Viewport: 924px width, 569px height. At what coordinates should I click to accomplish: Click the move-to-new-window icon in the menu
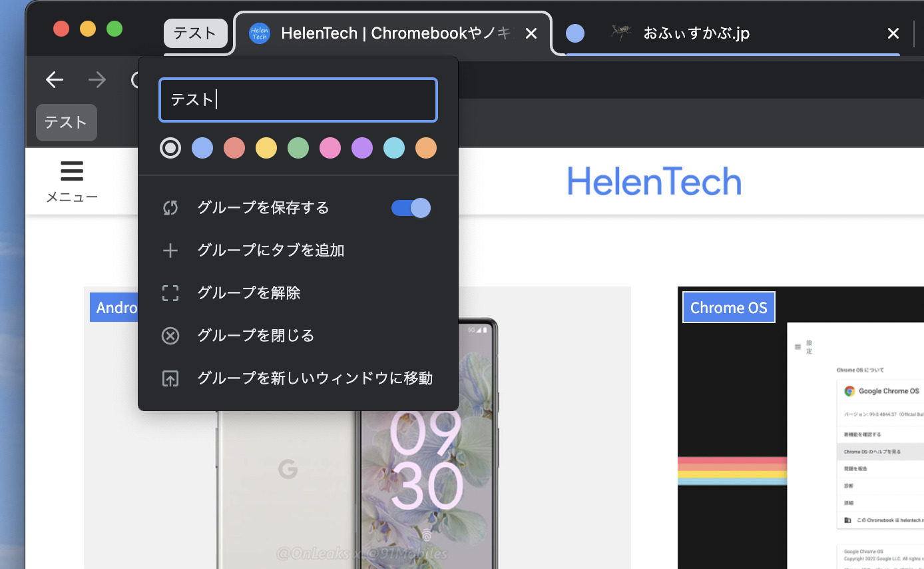pos(170,378)
